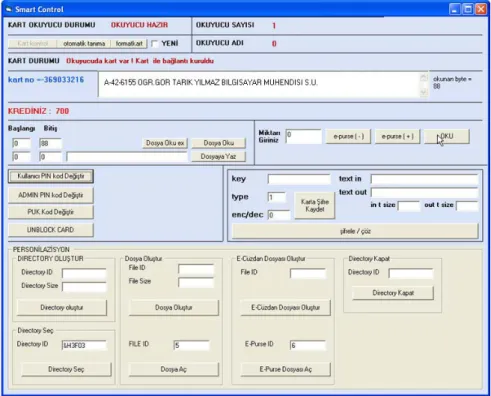Click the KREDİNİZ : 700 text
Viewport: 491px width, 396px height.
38,111
